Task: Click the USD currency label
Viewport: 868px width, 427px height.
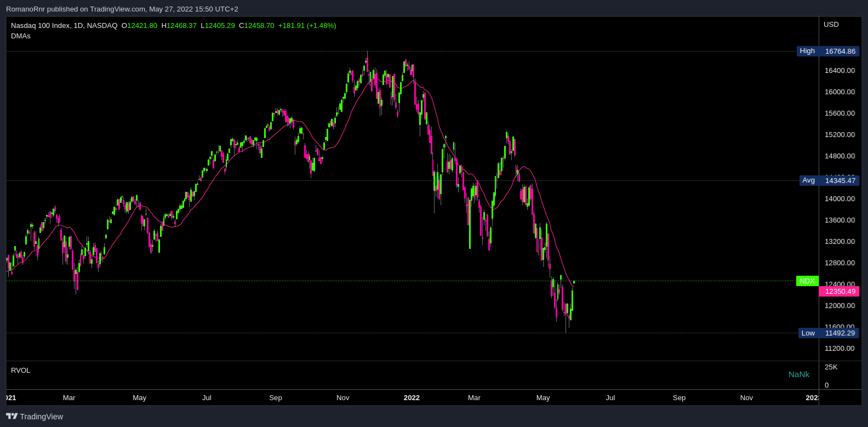Action: click(831, 24)
